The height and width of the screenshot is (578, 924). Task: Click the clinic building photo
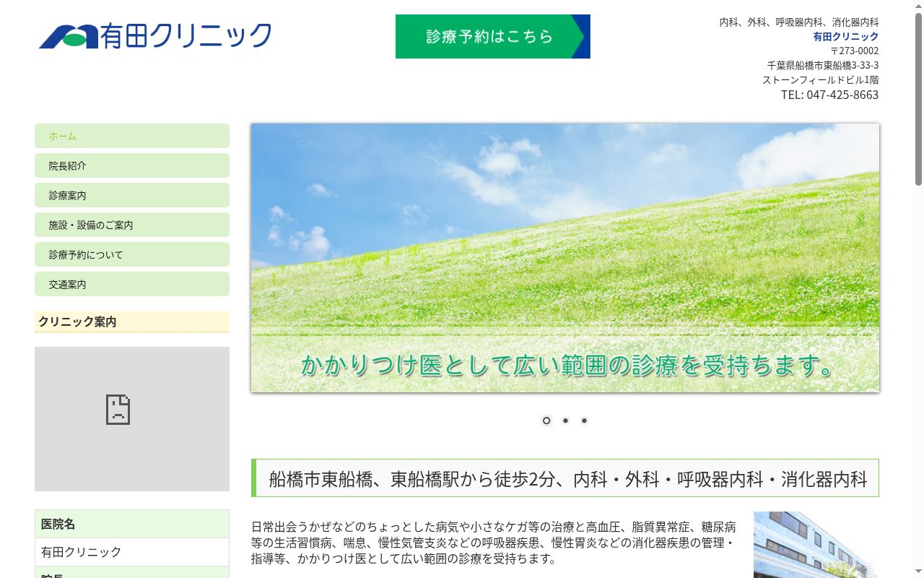click(816, 545)
